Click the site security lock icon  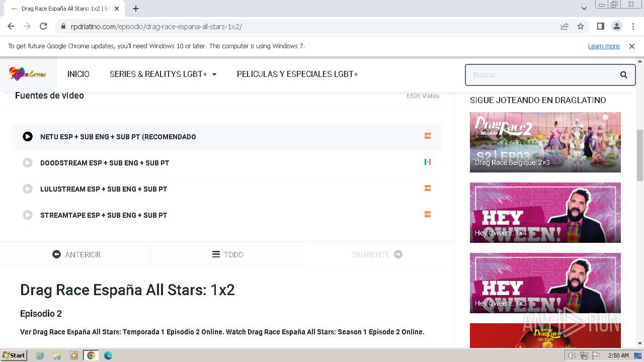point(63,26)
